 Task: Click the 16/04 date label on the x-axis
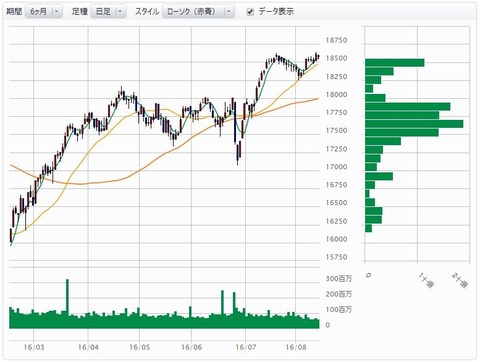[88, 347]
